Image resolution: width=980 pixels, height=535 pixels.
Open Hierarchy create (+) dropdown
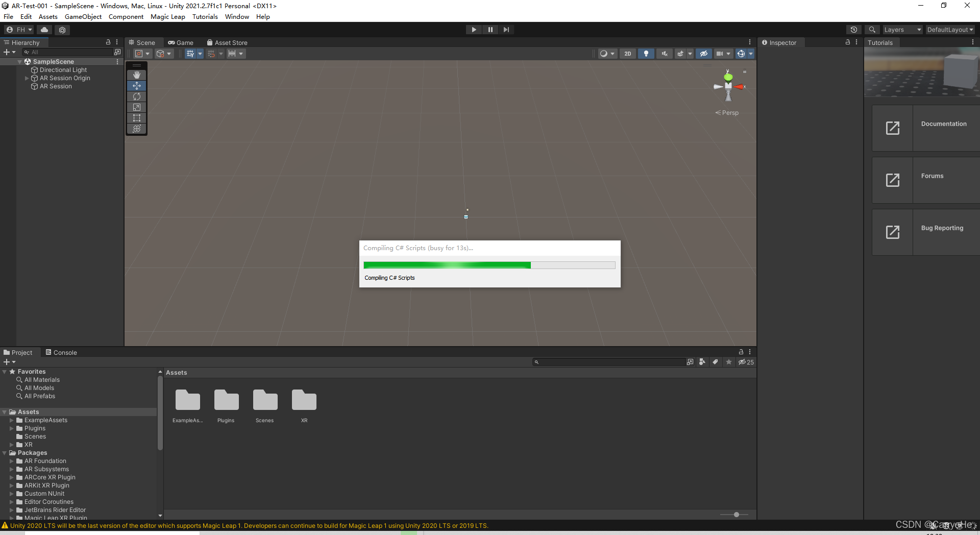pos(9,52)
